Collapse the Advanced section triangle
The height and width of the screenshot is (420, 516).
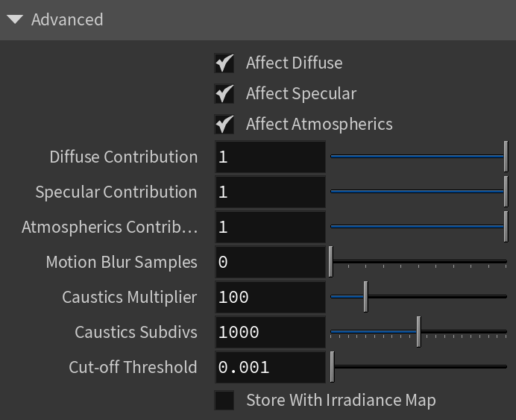coord(15,19)
